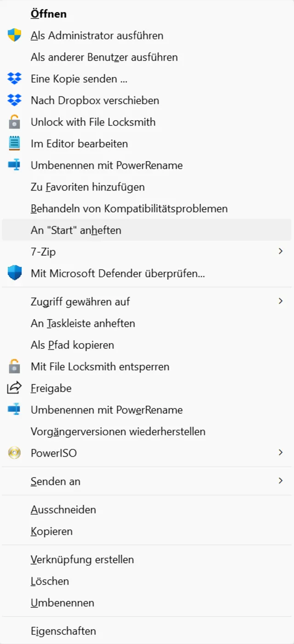Click the Dropbox icon next to Eine Kopie senden

click(x=15, y=78)
